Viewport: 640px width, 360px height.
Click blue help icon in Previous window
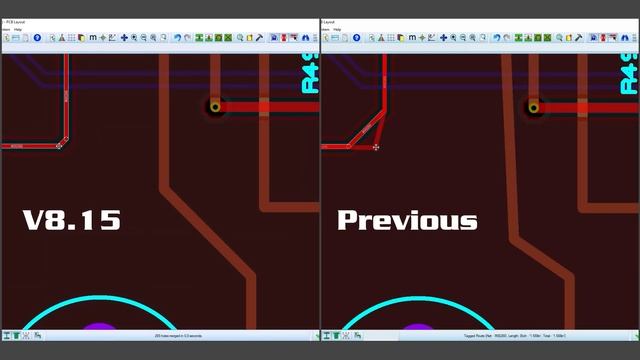[356, 38]
